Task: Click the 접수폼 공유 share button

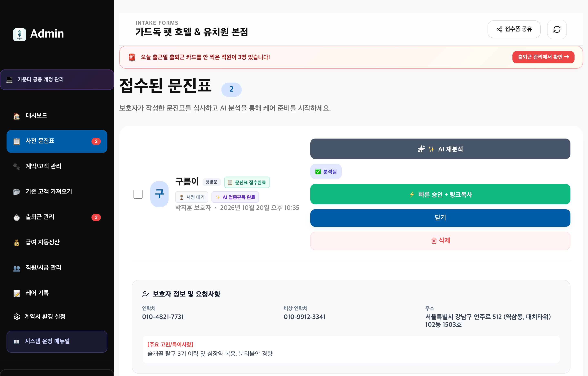Action: [x=514, y=29]
